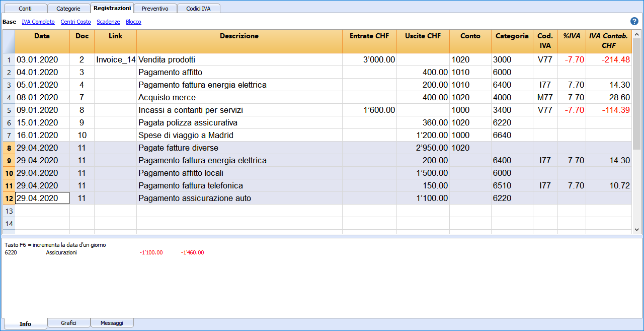Viewport: 644px width, 331px height.
Task: Select the 2'950.00 Uscite cell
Action: click(x=423, y=148)
